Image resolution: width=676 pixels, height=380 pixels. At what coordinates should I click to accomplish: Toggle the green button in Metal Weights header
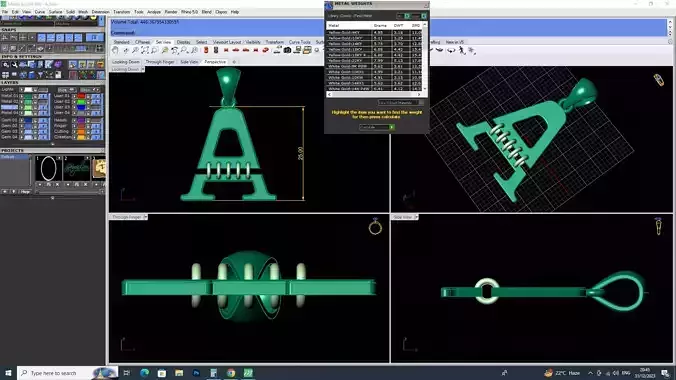click(x=407, y=16)
